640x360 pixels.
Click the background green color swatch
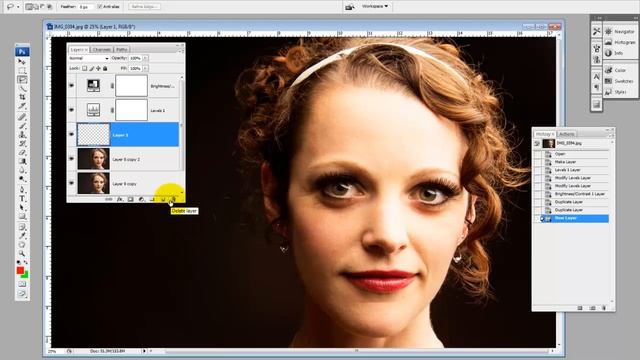[x=25, y=275]
